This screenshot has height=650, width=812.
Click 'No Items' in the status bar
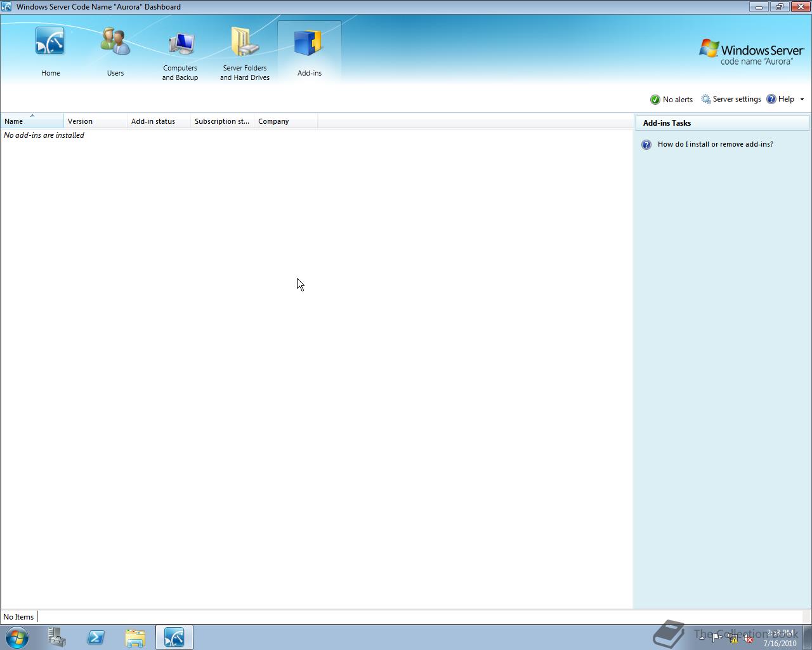pyautogui.click(x=18, y=617)
